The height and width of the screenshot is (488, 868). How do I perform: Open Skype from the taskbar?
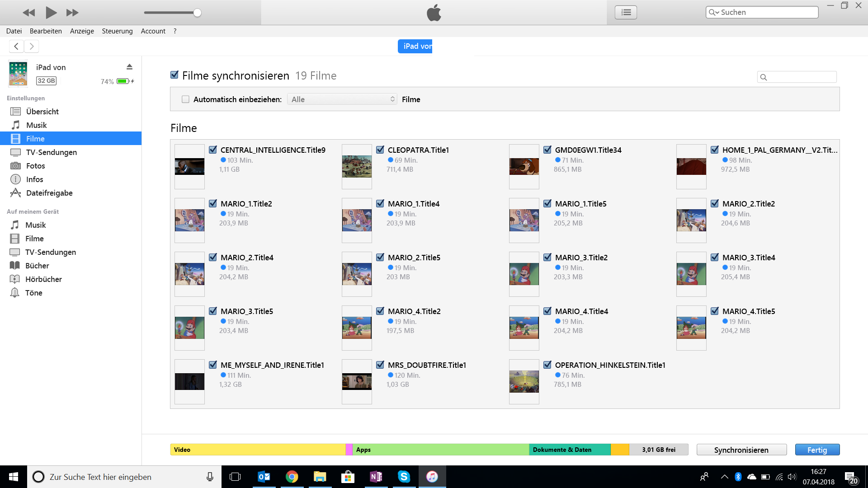(404, 477)
